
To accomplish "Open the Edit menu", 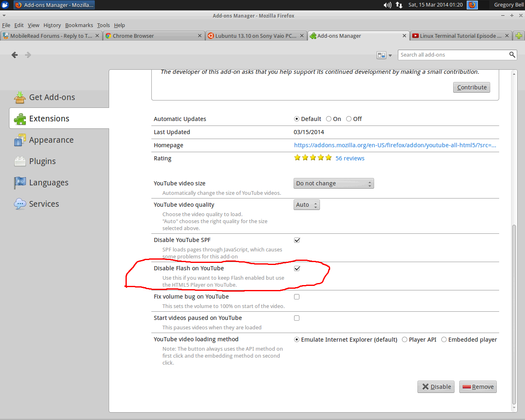I will point(19,25).
